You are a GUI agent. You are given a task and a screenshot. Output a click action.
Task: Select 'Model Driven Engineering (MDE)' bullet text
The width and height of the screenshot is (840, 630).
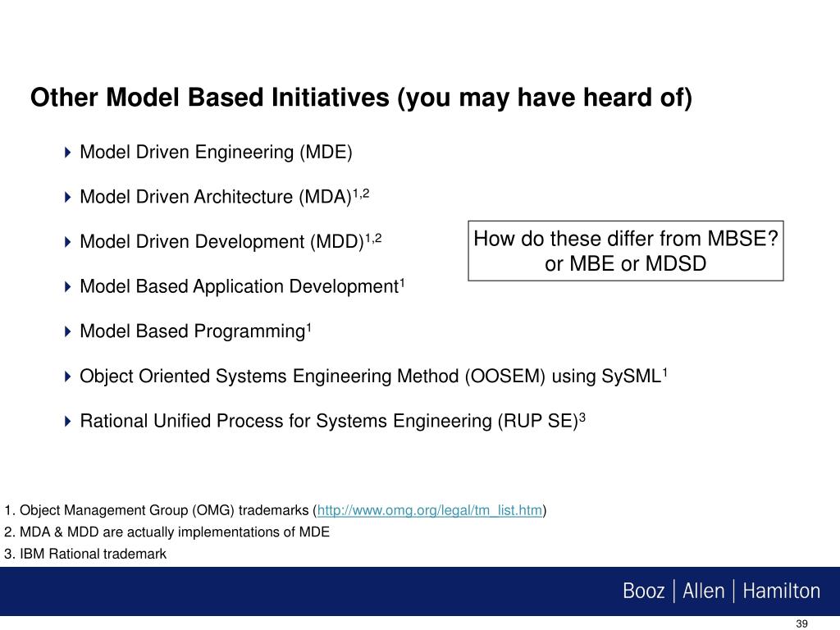tap(216, 153)
